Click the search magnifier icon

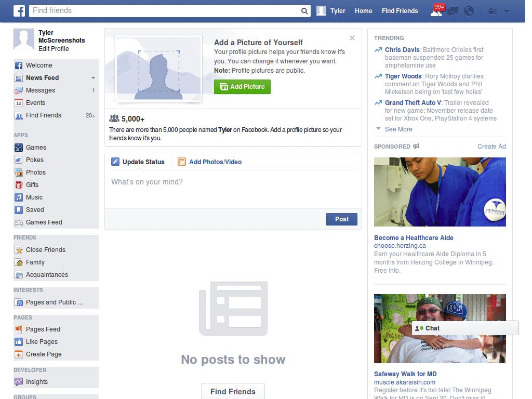tap(304, 11)
